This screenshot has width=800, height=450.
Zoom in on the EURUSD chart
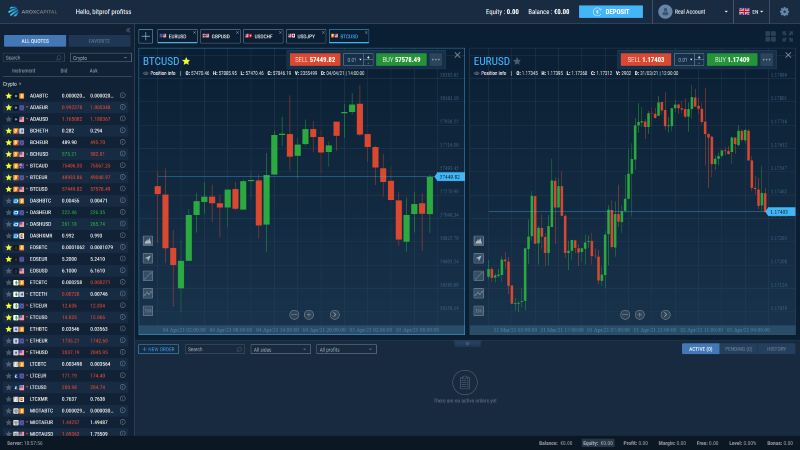pos(638,314)
